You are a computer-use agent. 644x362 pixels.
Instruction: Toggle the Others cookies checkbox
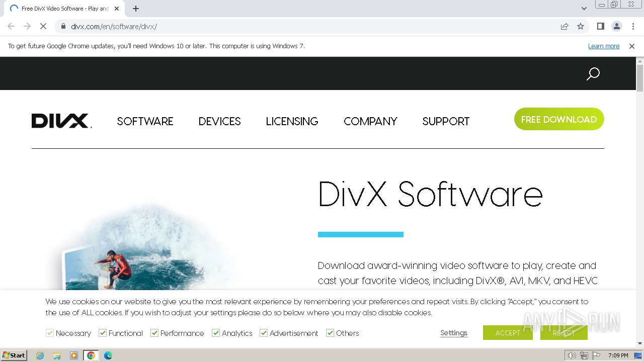point(330,333)
